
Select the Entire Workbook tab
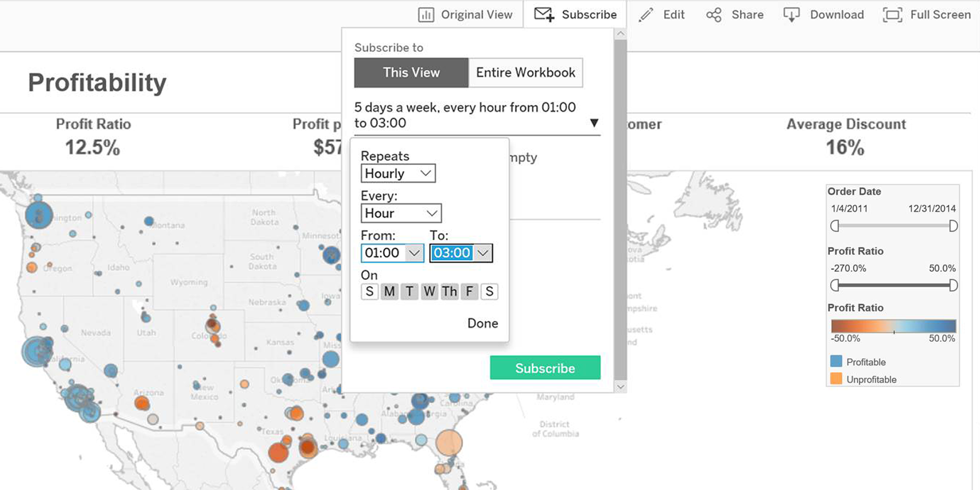(525, 72)
